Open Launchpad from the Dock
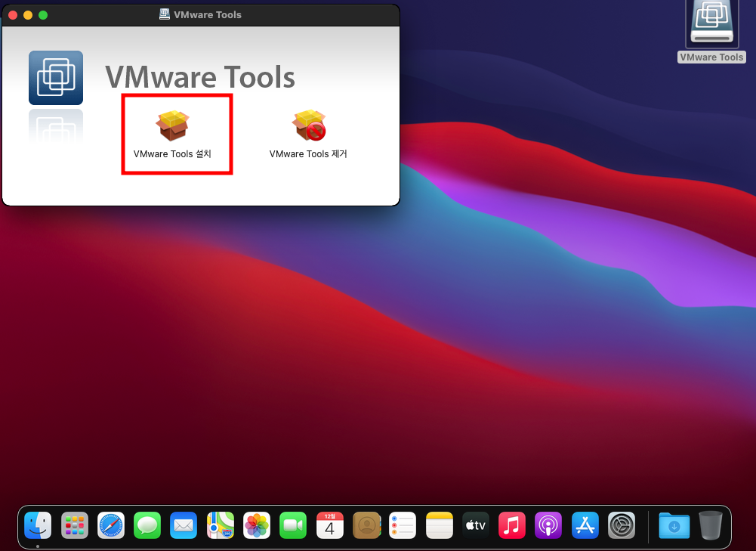The width and height of the screenshot is (756, 551). pos(75,525)
